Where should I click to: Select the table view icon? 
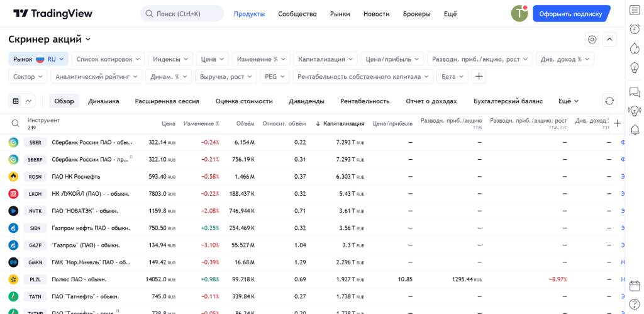[16, 101]
